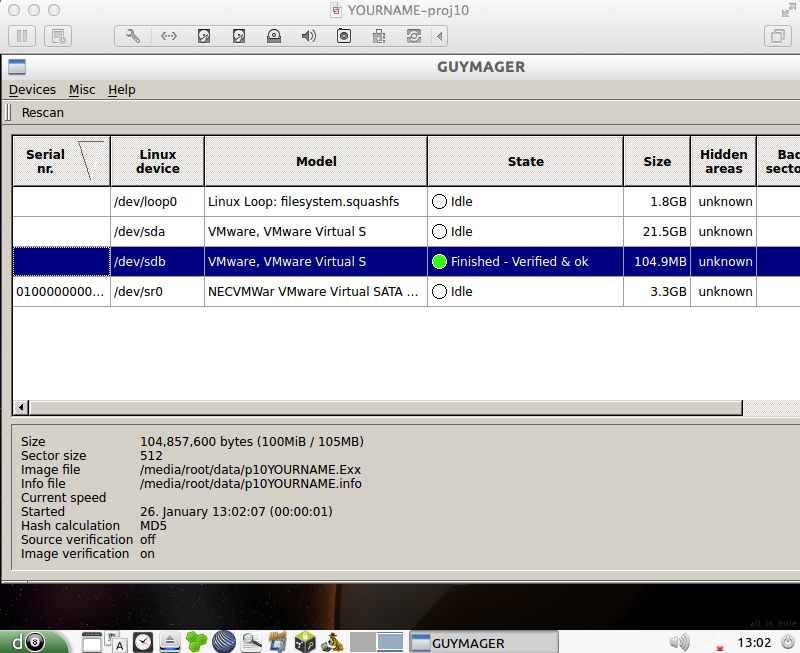This screenshot has width=800, height=653.
Task: Click the 3.3GB size cell
Action: (x=657, y=292)
